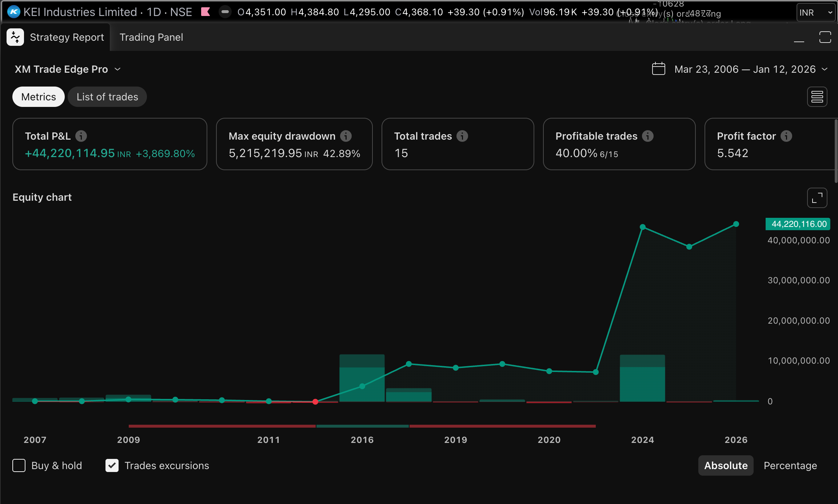The width and height of the screenshot is (838, 504).
Task: Expand the date range dropdown chevron
Action: [825, 69]
